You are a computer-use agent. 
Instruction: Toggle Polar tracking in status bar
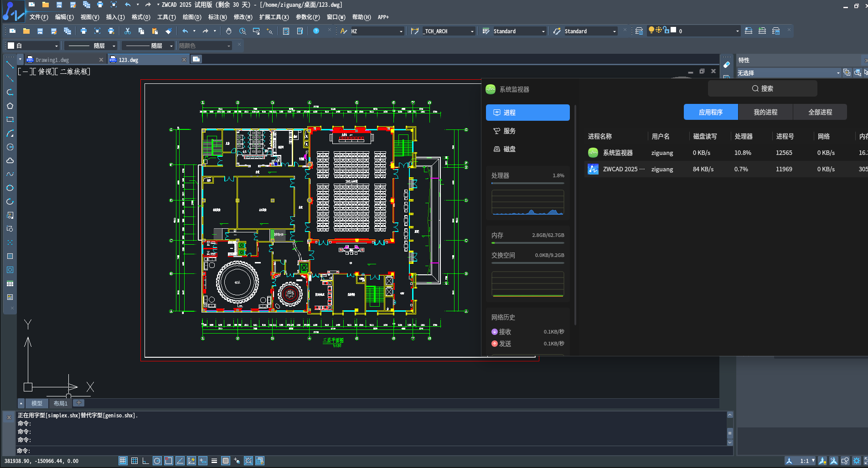157,461
